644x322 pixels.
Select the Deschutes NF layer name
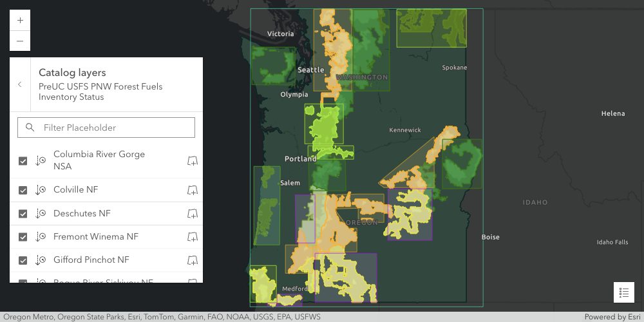pyautogui.click(x=82, y=213)
